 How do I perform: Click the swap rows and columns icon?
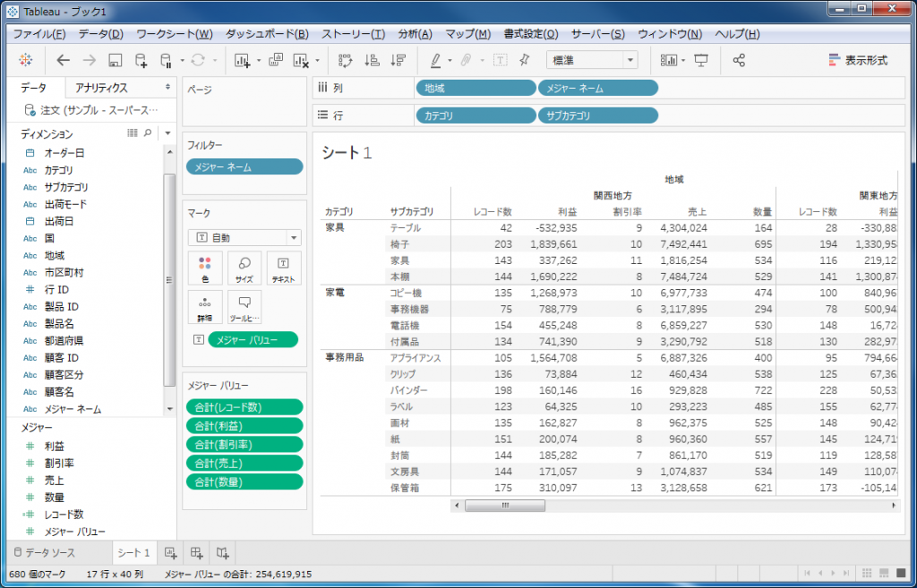pos(346,60)
